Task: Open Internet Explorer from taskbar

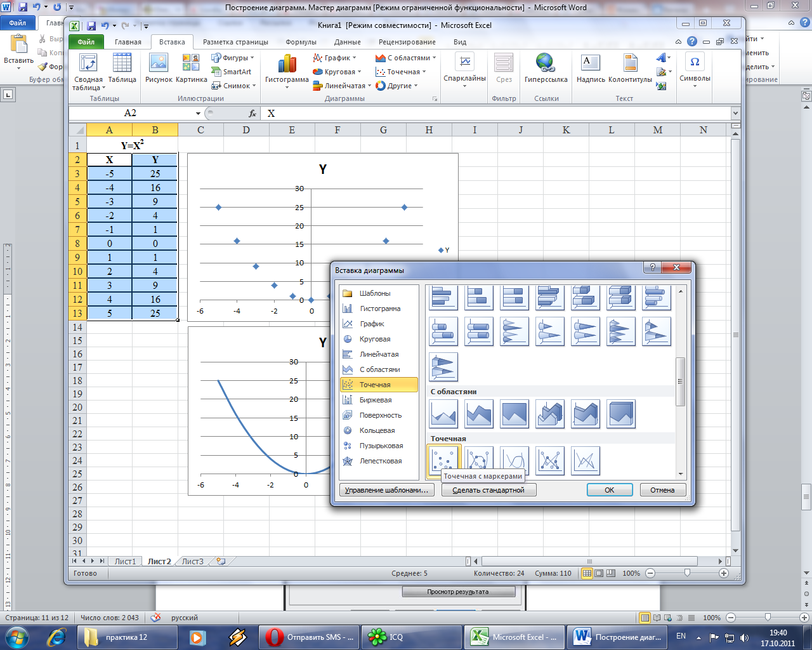Action: [x=57, y=637]
